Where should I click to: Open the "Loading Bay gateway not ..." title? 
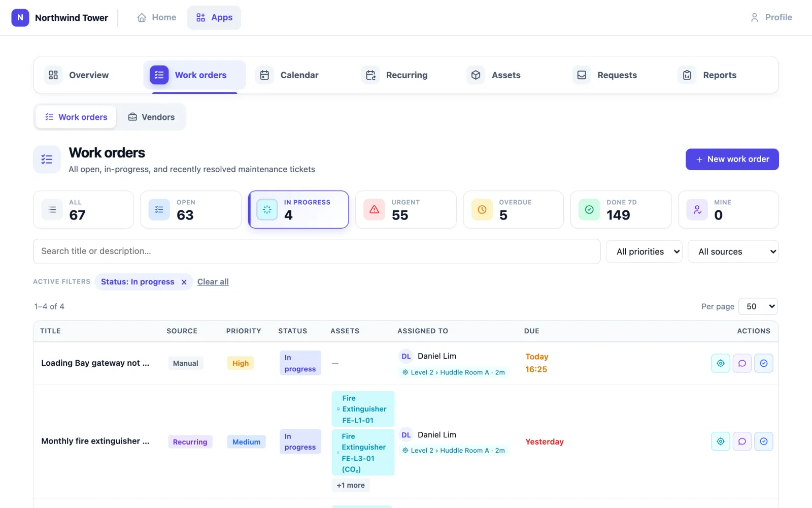[95, 363]
